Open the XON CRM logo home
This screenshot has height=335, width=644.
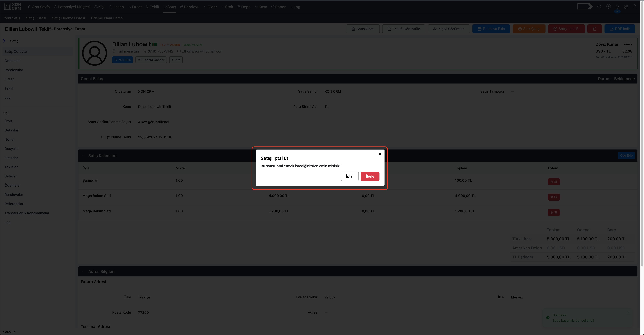coord(13,7)
